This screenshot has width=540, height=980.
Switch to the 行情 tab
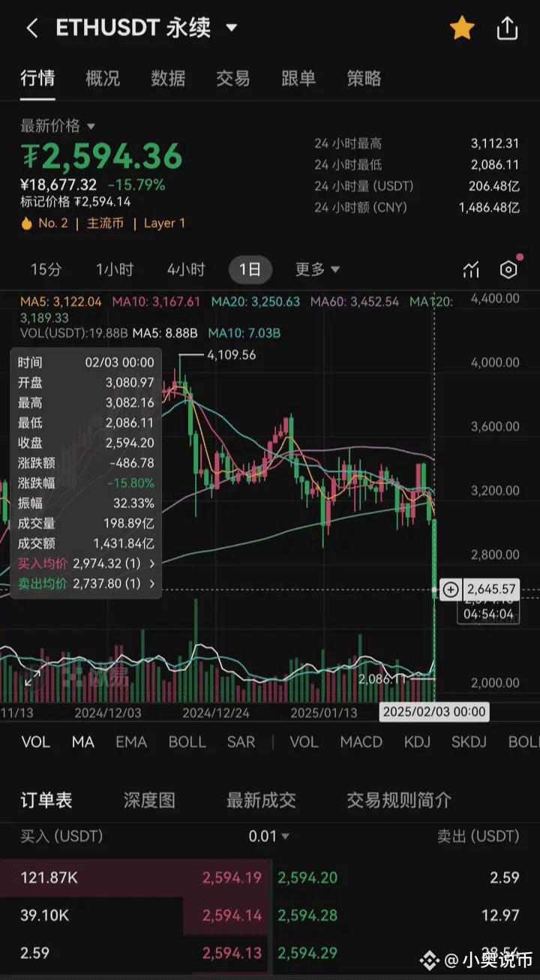coord(37,78)
